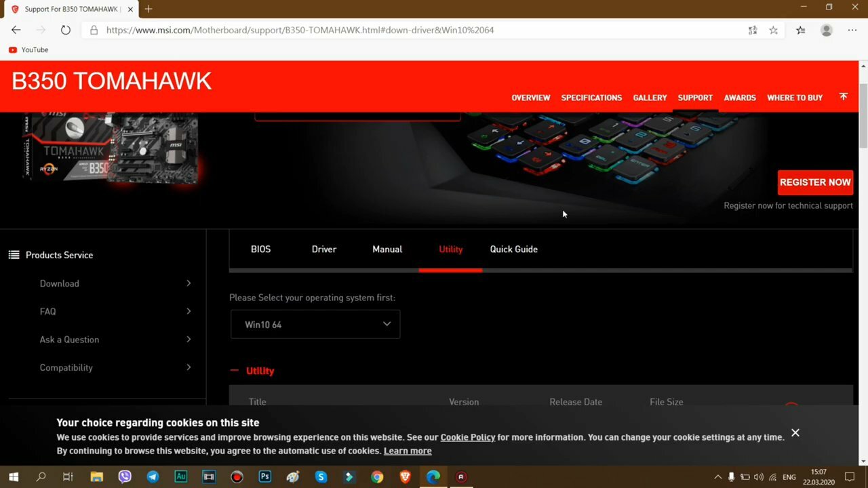Open the YouTube bookmark

click(x=28, y=49)
